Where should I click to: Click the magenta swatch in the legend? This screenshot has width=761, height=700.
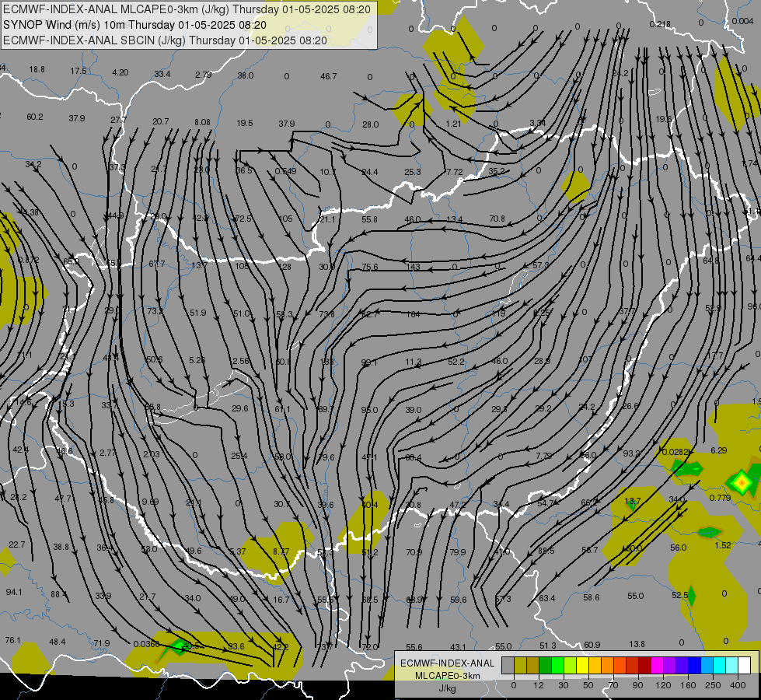657,666
